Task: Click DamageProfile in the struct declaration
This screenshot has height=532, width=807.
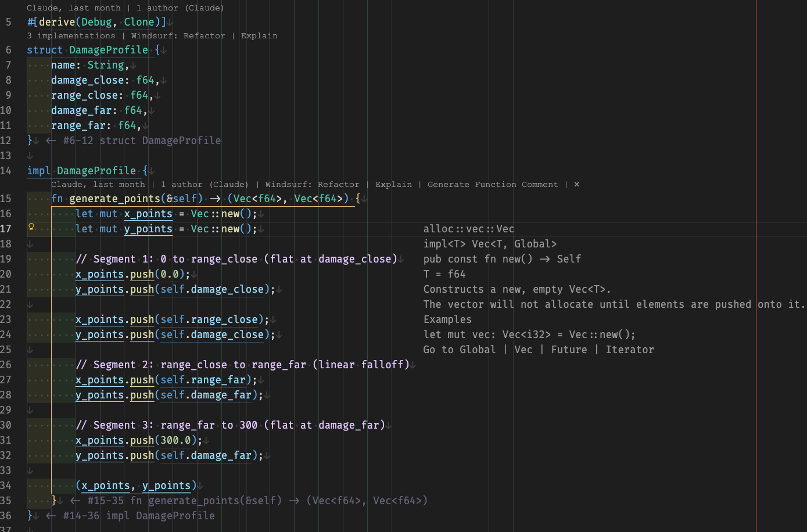Action: pyautogui.click(x=108, y=50)
